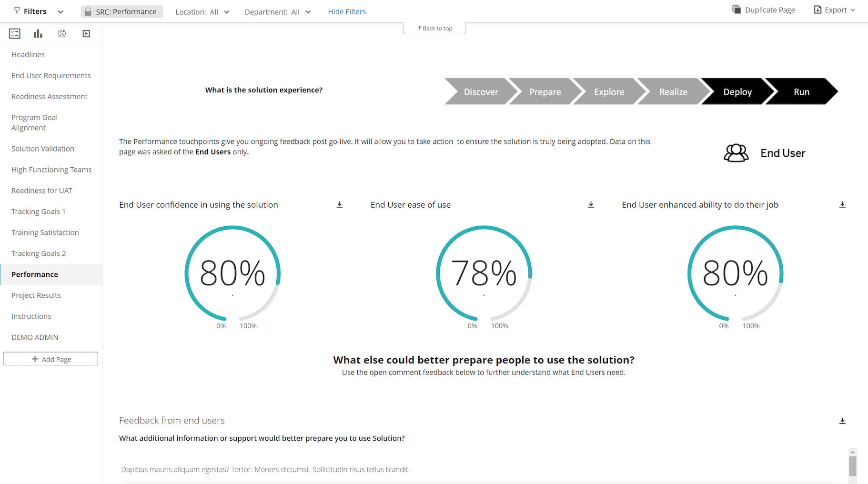Download Feedback from end users data

[842, 421]
